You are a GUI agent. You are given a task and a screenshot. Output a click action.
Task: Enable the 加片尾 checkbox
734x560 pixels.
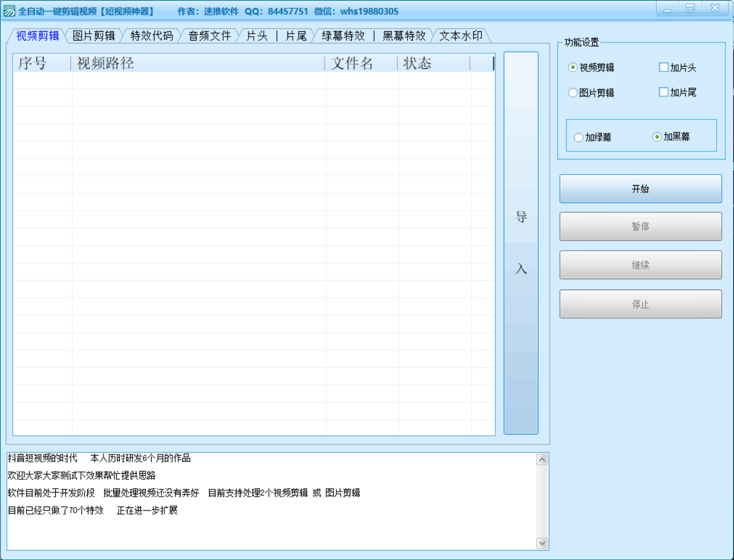point(664,92)
